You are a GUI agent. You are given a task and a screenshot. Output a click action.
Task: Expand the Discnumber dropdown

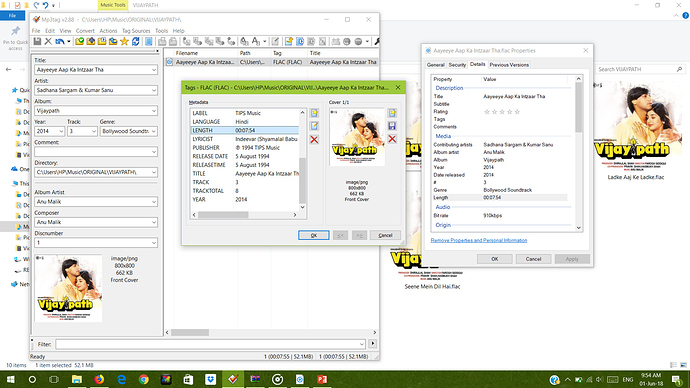(x=154, y=243)
